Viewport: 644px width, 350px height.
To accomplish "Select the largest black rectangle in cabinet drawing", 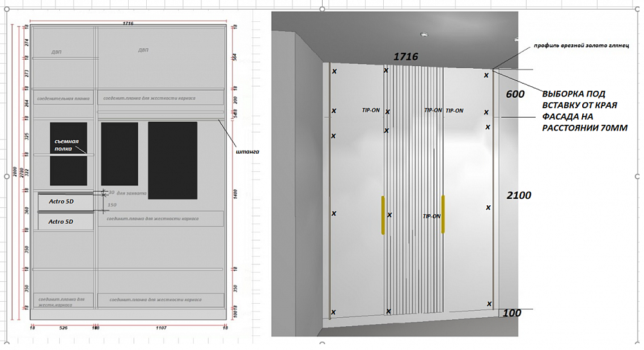I will [x=173, y=160].
